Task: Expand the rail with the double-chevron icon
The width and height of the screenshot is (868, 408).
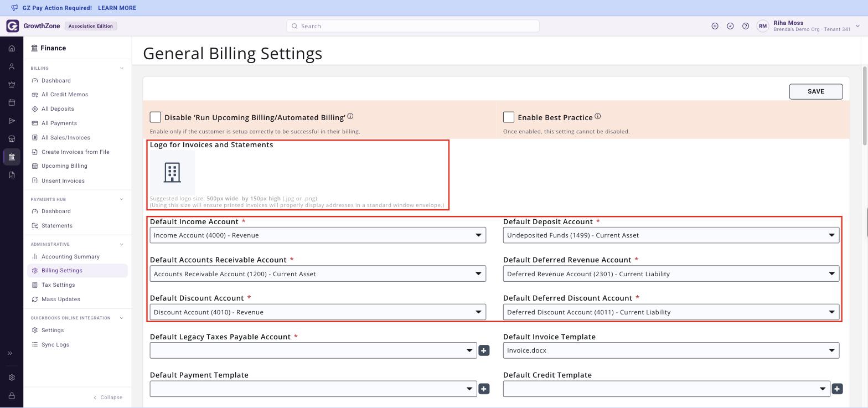Action: [x=9, y=353]
